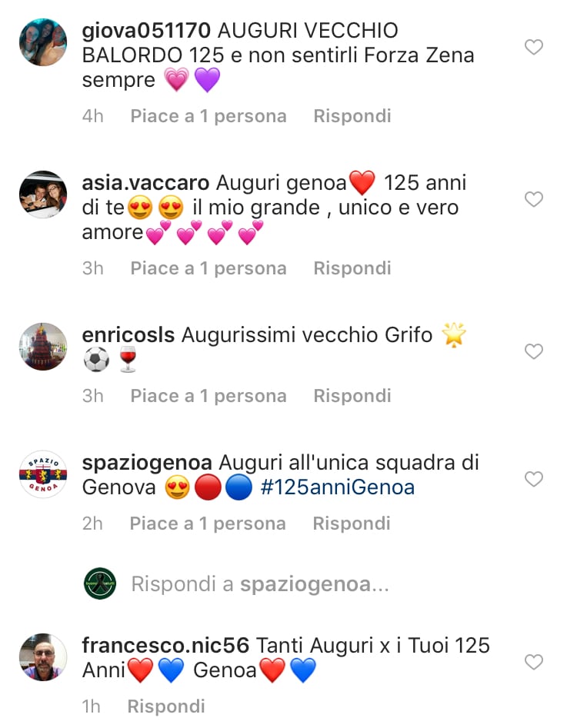
Task: Focus the 'Rispondi a spaziogenoa' reply field
Action: (x=260, y=584)
